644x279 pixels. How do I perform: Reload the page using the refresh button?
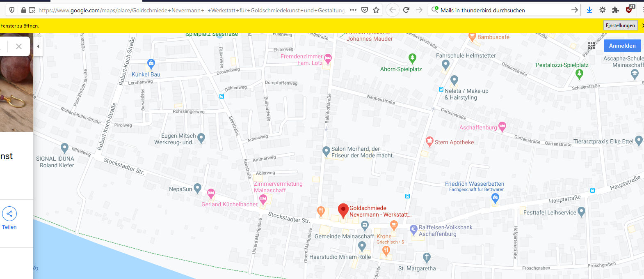tap(406, 10)
